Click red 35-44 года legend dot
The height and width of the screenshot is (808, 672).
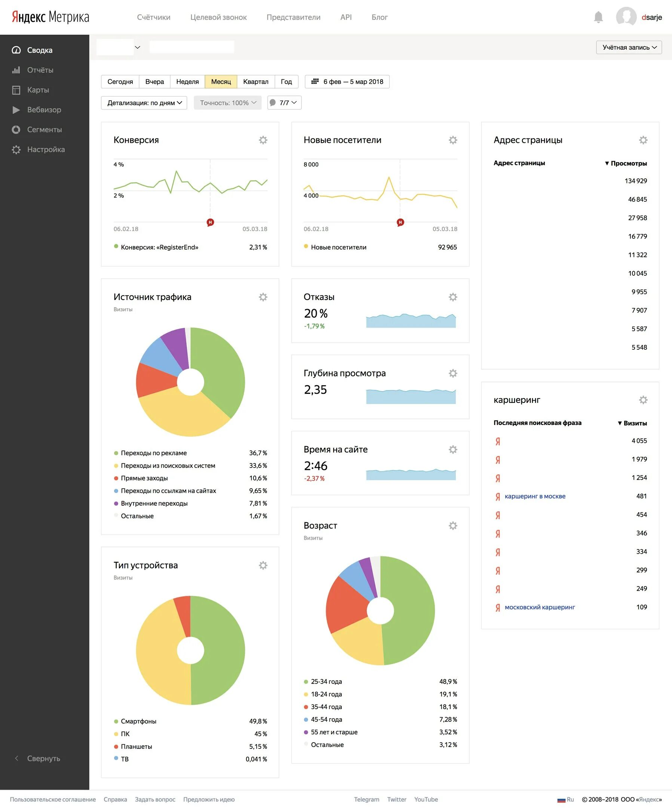pos(306,707)
